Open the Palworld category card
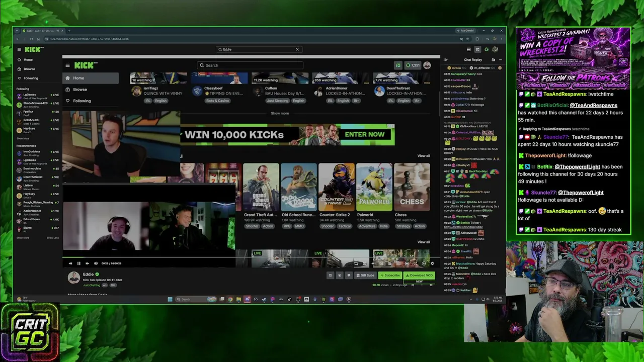644x362 pixels. (374, 187)
